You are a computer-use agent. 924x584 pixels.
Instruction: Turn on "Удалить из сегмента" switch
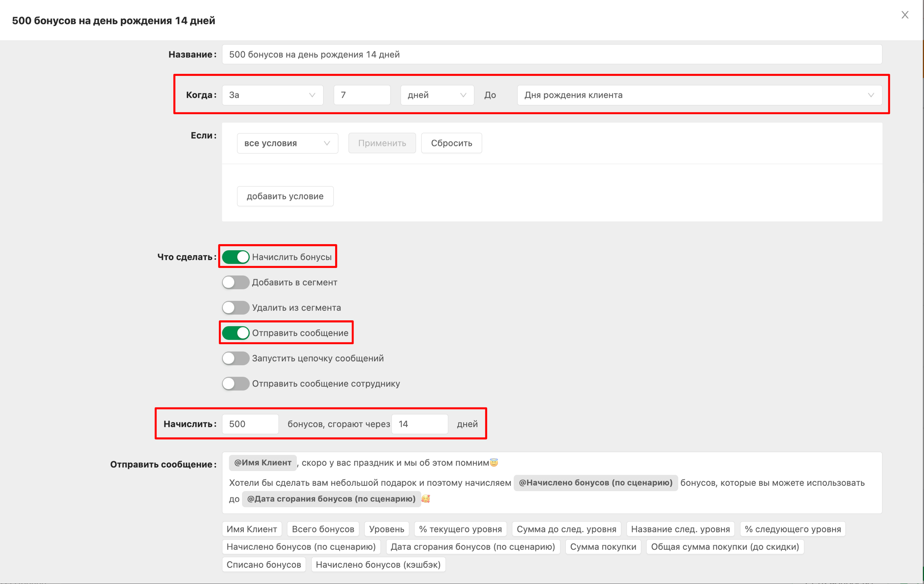coord(236,307)
